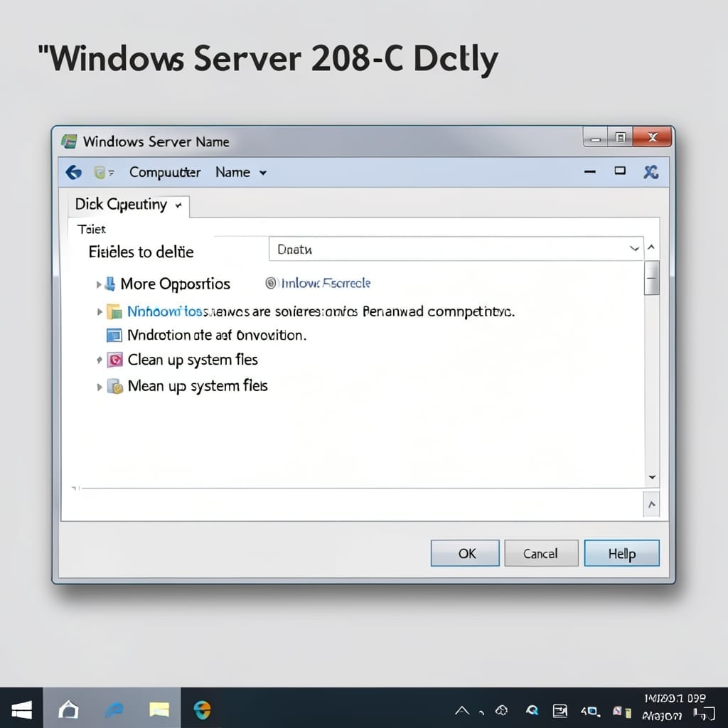Screen dimensions: 728x728
Task: Open the Dnatn combo box
Action: pos(456,249)
